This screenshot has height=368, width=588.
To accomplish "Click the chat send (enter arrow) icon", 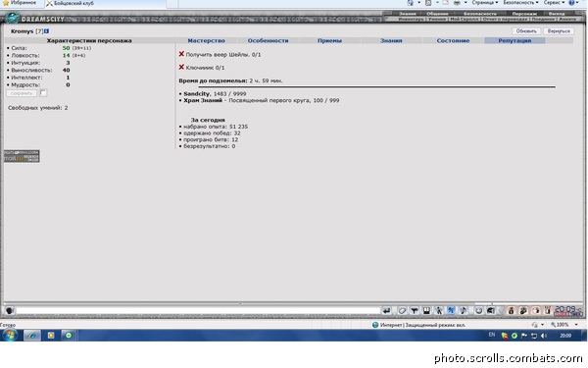I will pos(386,310).
